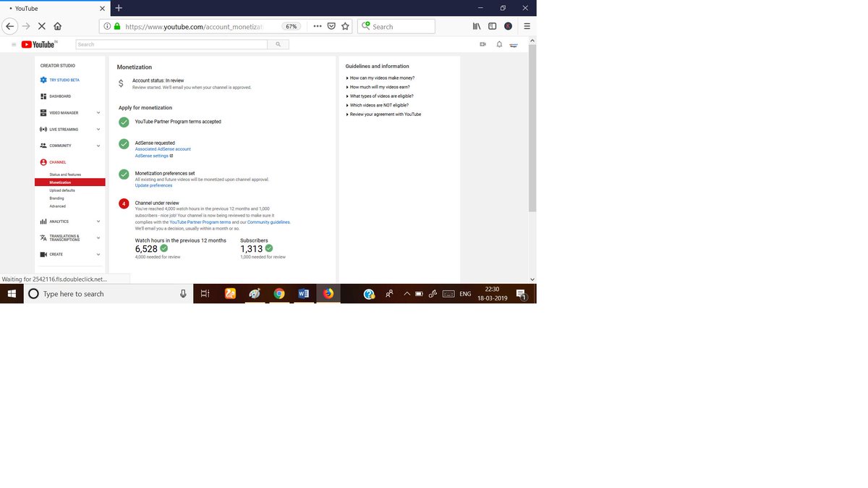Click the YouTube logo
Viewport: 868px width, 488px height.
point(39,44)
